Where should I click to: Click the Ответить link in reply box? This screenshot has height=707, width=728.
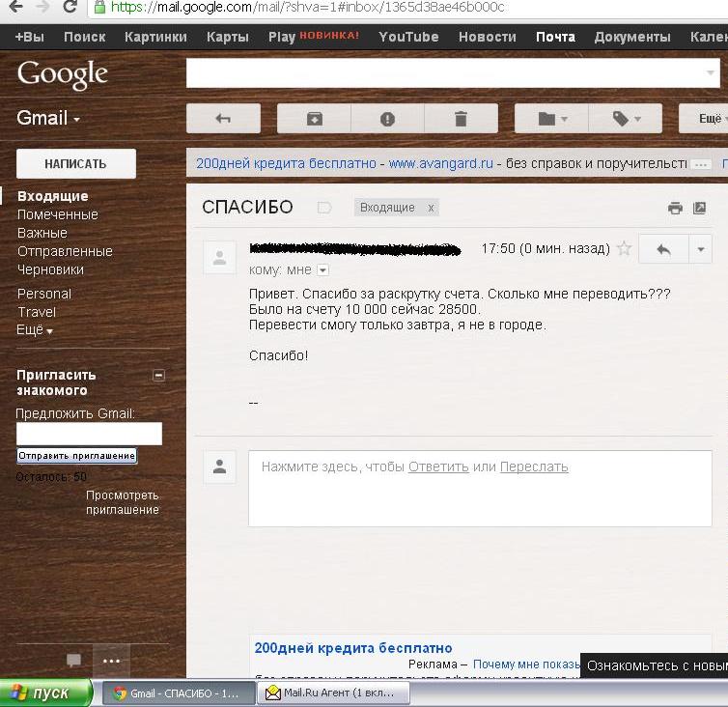pos(438,467)
